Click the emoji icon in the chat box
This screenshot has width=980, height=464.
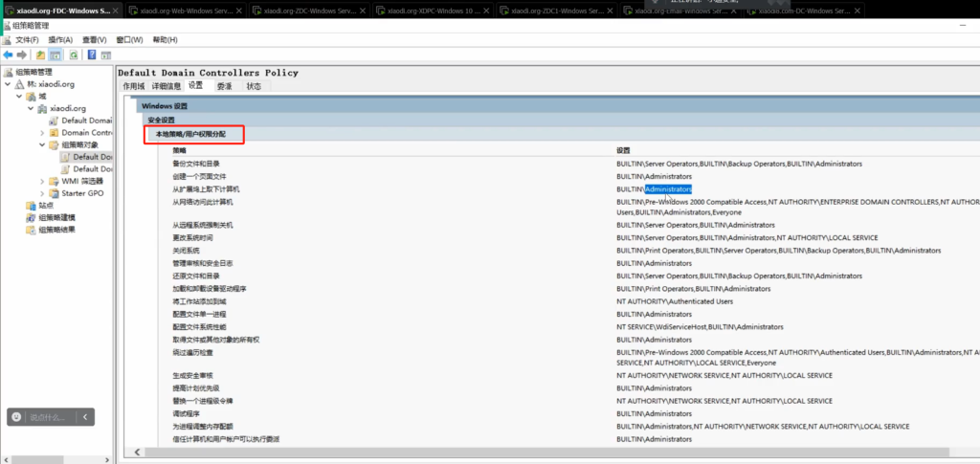[x=17, y=416]
